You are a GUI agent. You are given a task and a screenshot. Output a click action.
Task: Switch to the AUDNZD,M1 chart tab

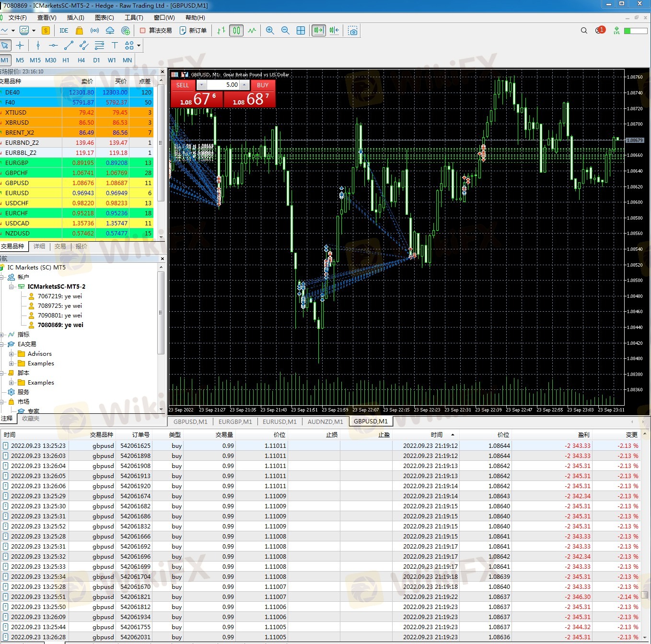coord(325,422)
